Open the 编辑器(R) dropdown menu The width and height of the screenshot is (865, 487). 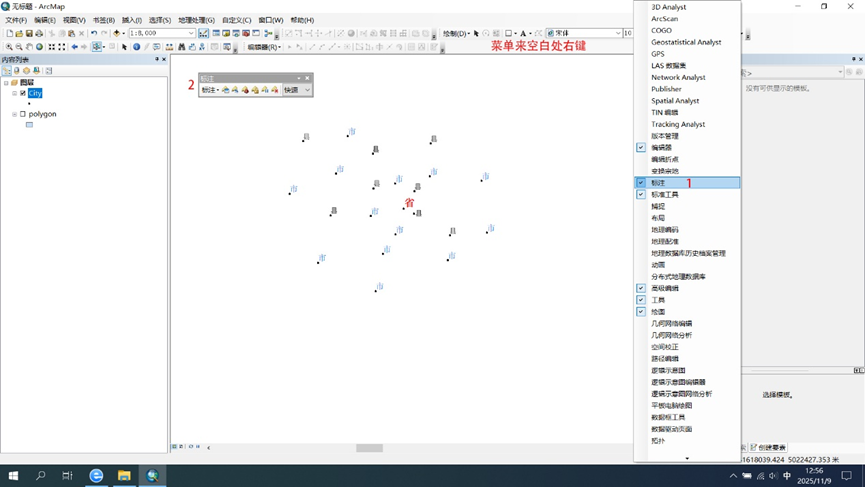tap(264, 47)
